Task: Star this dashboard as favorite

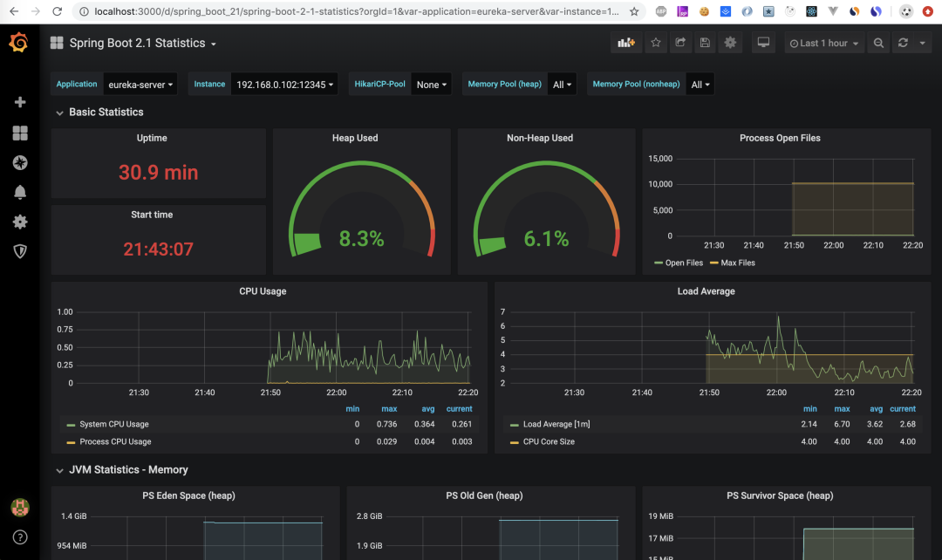Action: (x=655, y=43)
